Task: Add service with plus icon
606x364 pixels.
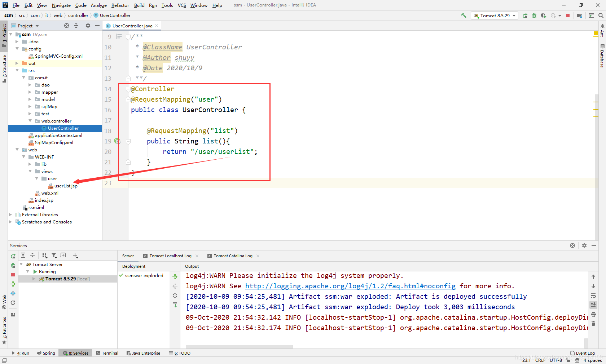Action: click(x=75, y=255)
